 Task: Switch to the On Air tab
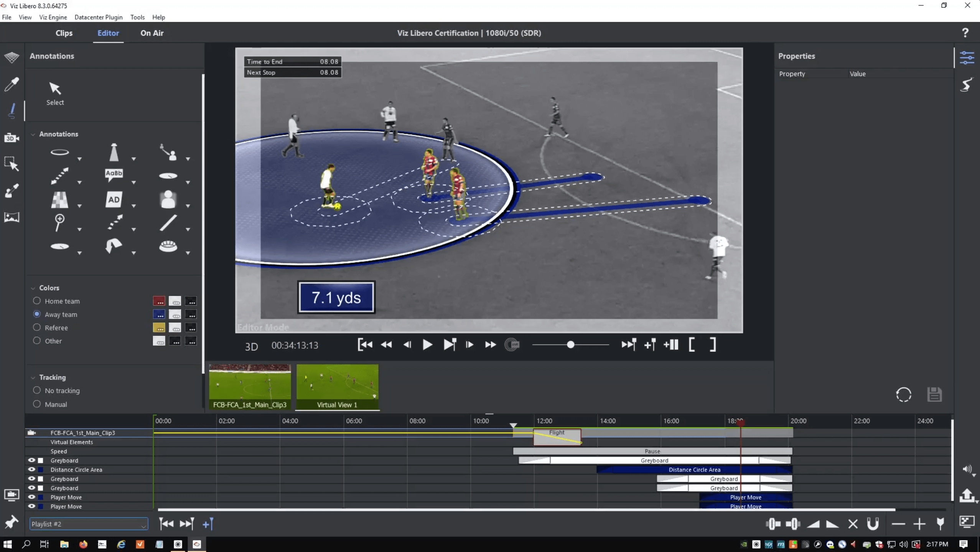[x=152, y=33]
